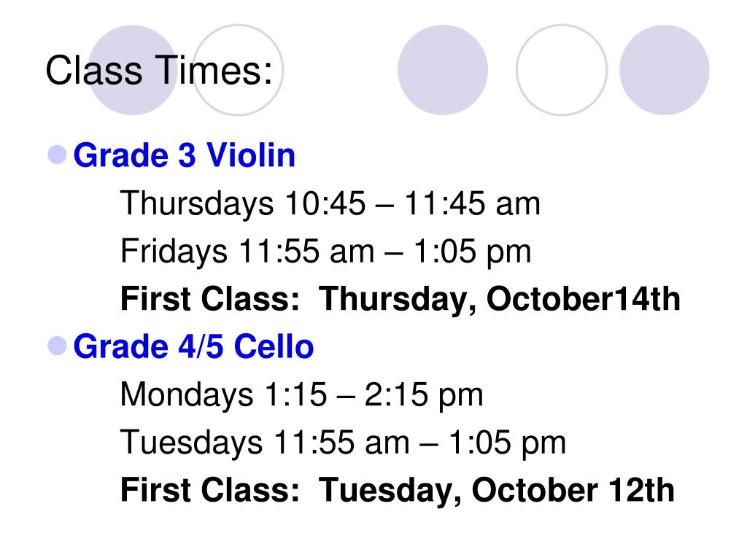Screen dimensions: 747x560
Task: Click the Mondays 1:15 – 2:15 pm line
Action: click(x=301, y=394)
